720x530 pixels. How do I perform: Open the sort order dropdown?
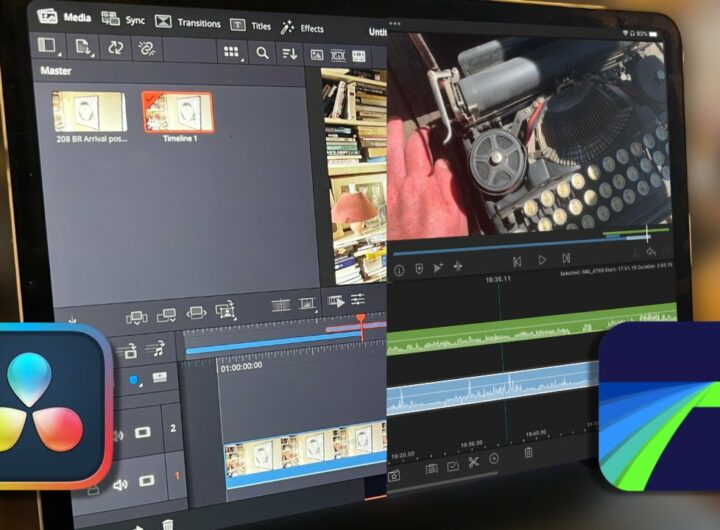click(289, 54)
